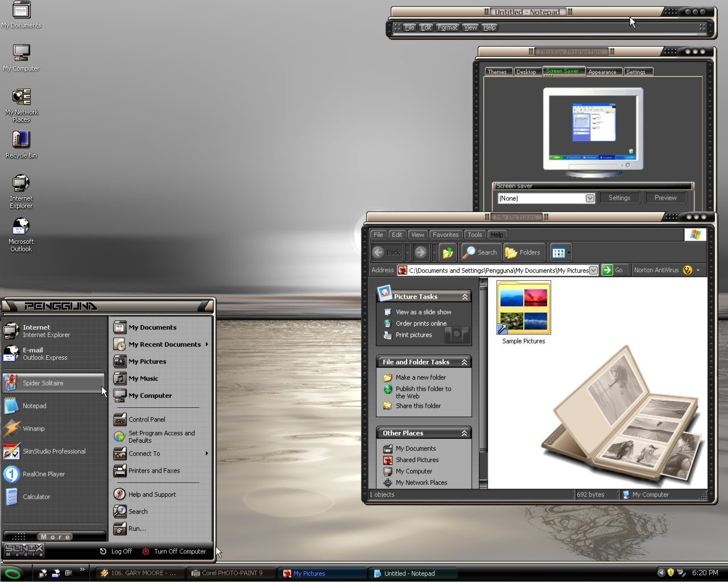
Task: Open the My Documents desktop icon
Action: pos(21,15)
